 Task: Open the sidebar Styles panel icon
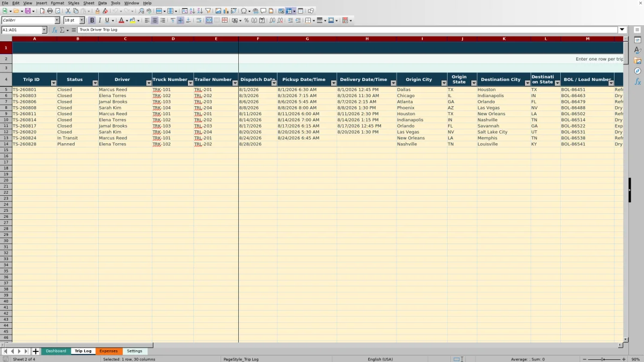click(638, 50)
